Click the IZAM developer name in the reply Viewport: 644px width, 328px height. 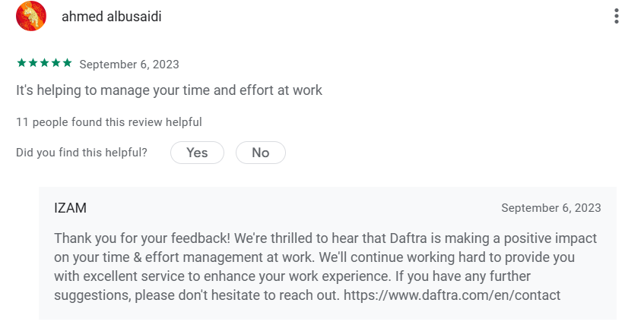pos(70,208)
